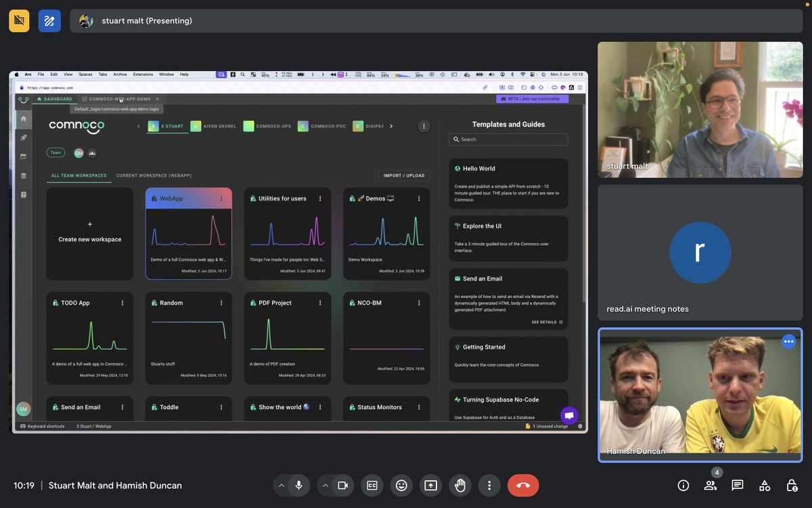Raise your hand
The height and width of the screenshot is (508, 812).
click(x=460, y=485)
